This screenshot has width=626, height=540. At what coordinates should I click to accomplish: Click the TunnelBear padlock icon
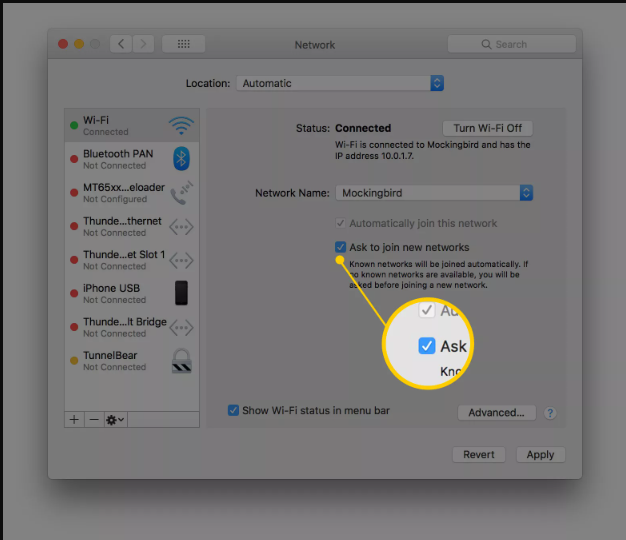click(182, 361)
